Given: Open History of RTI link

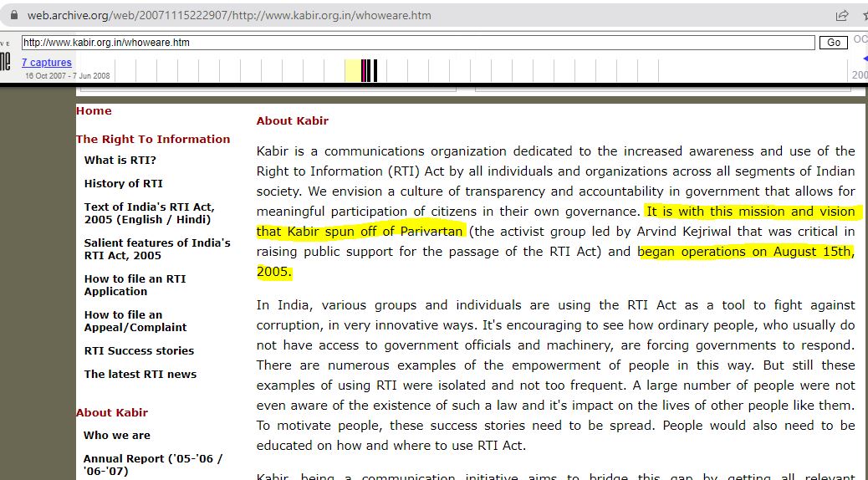Looking at the screenshot, I should (x=124, y=184).
